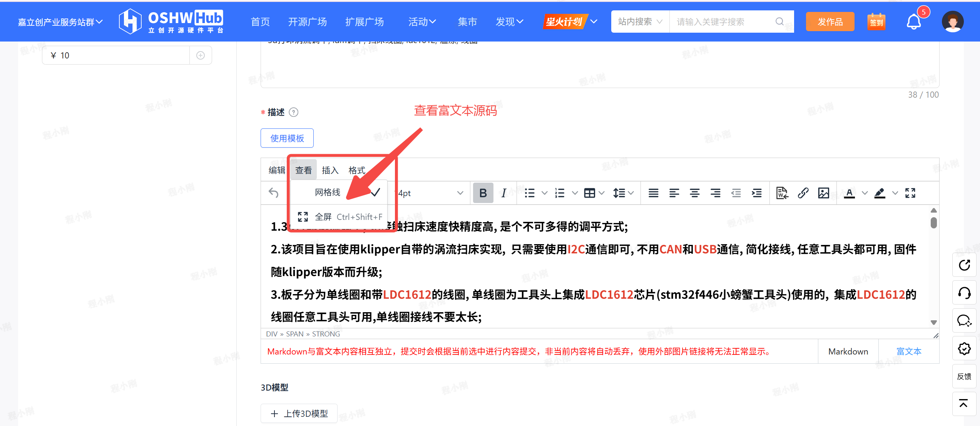Image resolution: width=980 pixels, height=426 pixels.
Task: Open the 插入 menu
Action: [x=330, y=170]
